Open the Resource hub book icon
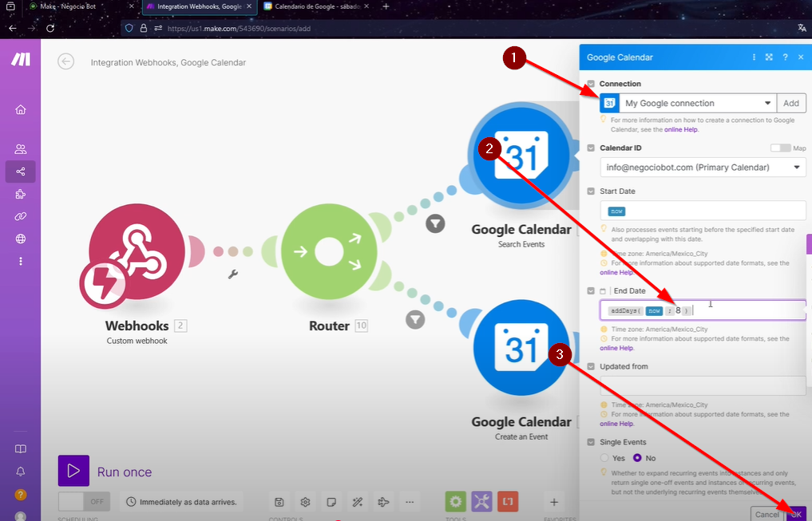The height and width of the screenshot is (521, 812). 21,449
